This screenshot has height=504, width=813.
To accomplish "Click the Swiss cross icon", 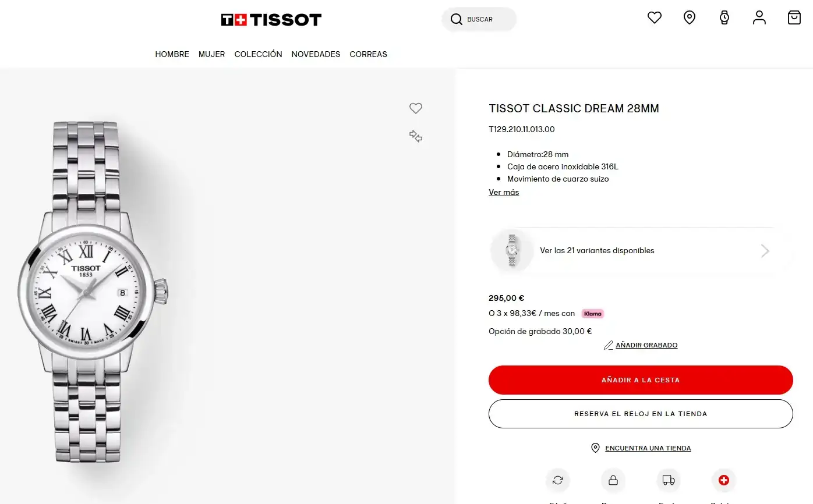I will [724, 480].
